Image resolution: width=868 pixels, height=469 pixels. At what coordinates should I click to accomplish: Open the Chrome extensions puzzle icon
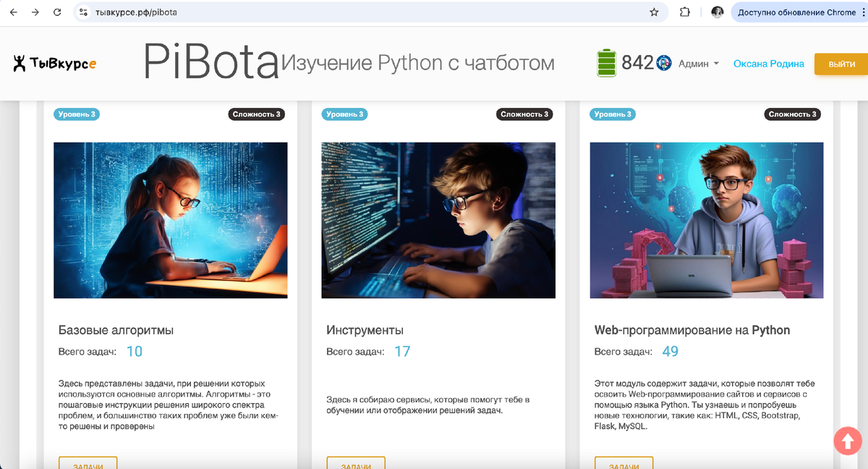click(684, 12)
